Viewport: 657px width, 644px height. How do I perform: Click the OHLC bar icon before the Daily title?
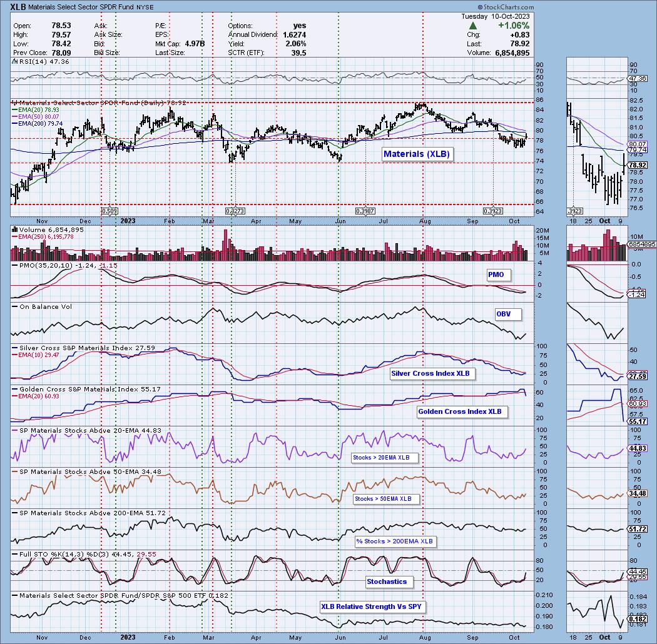tap(14, 103)
